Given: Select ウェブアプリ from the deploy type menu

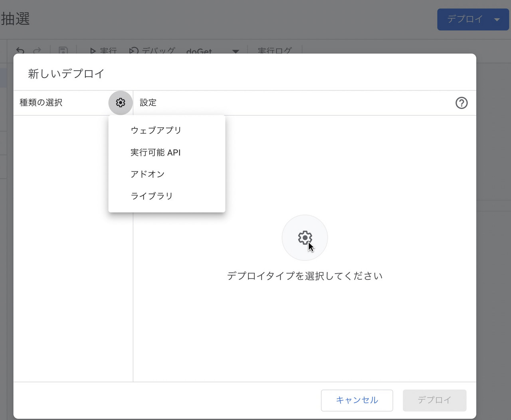Looking at the screenshot, I should coord(156,130).
